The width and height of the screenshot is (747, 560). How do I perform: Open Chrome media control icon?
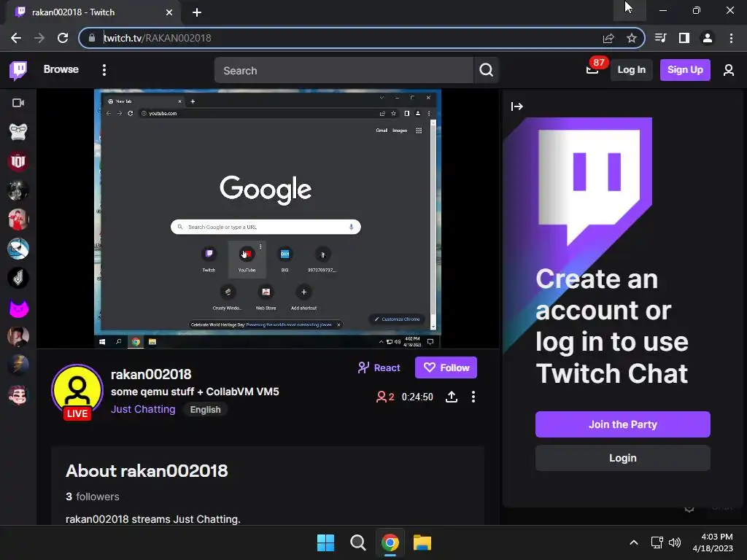click(x=661, y=38)
